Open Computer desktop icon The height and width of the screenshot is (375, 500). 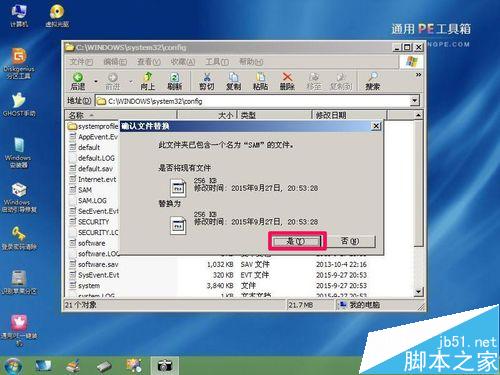[x=19, y=15]
